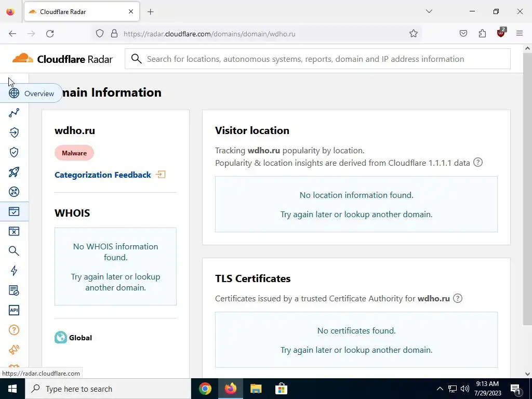This screenshot has height=399, width=532.
Task: Open the circular compass sidebar icon
Action: pyautogui.click(x=14, y=192)
